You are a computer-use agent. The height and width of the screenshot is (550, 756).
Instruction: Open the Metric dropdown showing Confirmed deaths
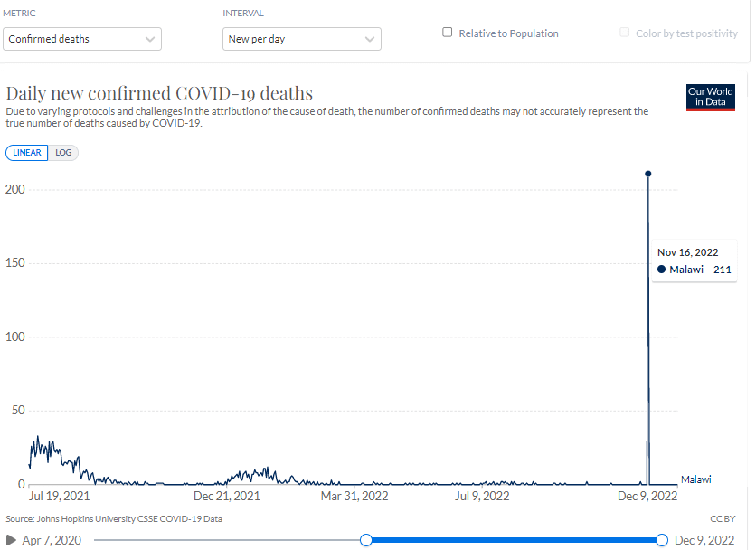tap(82, 39)
